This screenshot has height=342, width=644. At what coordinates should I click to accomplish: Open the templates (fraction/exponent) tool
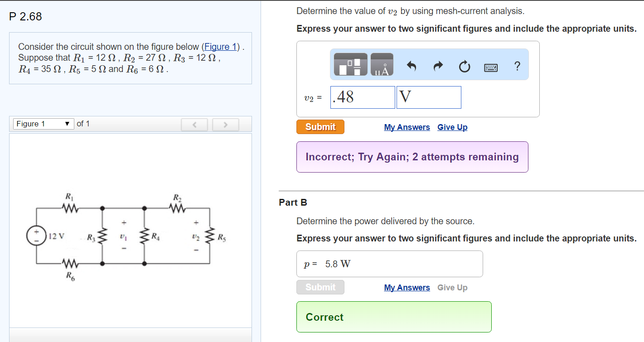pyautogui.click(x=350, y=64)
